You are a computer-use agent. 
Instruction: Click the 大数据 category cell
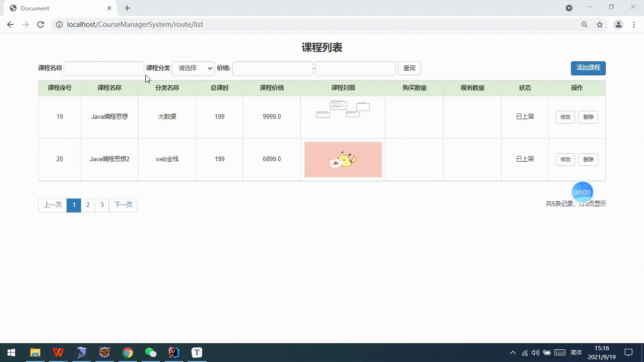point(167,117)
